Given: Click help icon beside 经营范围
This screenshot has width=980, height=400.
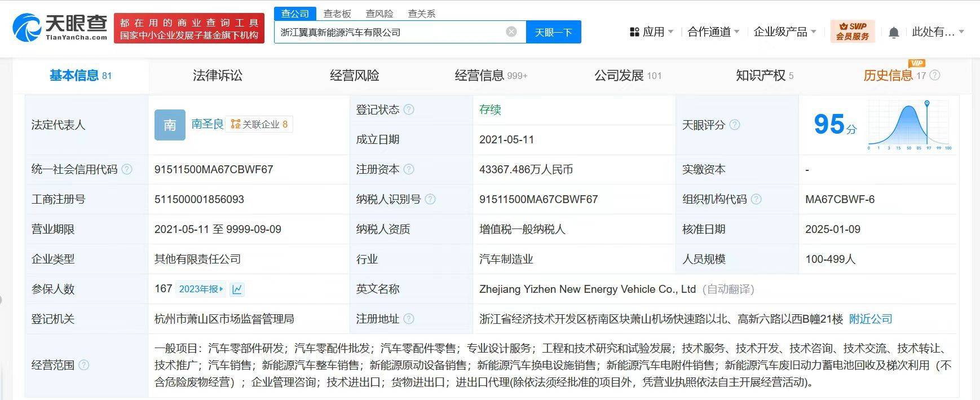Looking at the screenshot, I should click(83, 365).
